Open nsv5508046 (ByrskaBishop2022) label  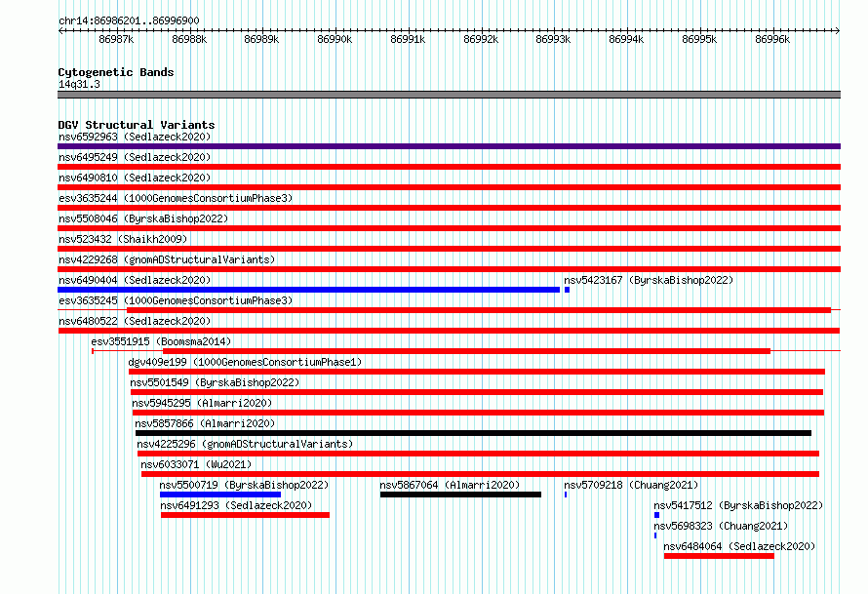click(143, 218)
